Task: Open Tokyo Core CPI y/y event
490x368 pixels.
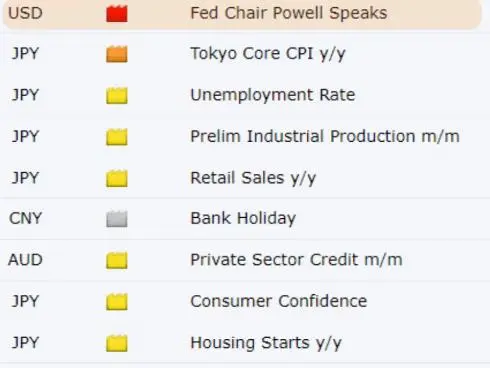Action: coord(268,54)
